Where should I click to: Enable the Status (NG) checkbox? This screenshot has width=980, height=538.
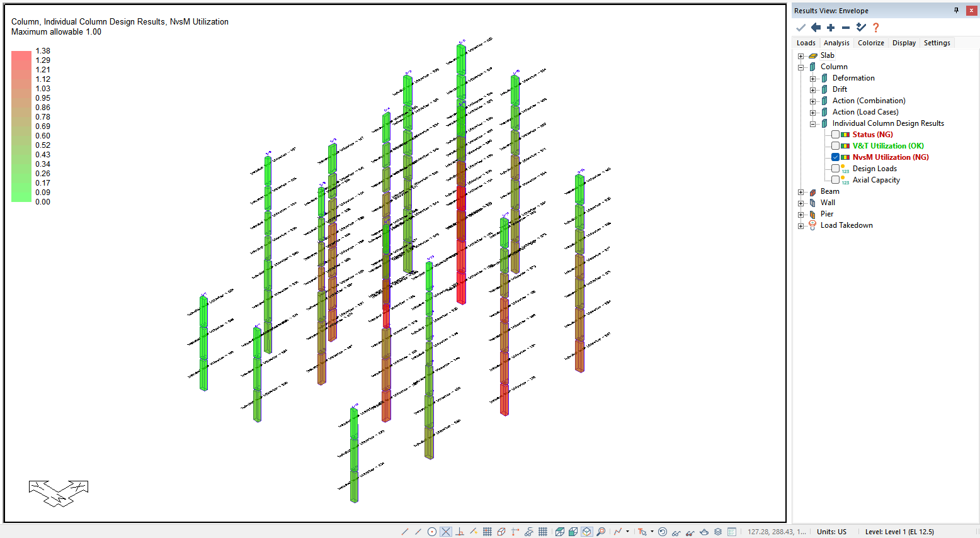pyautogui.click(x=835, y=135)
